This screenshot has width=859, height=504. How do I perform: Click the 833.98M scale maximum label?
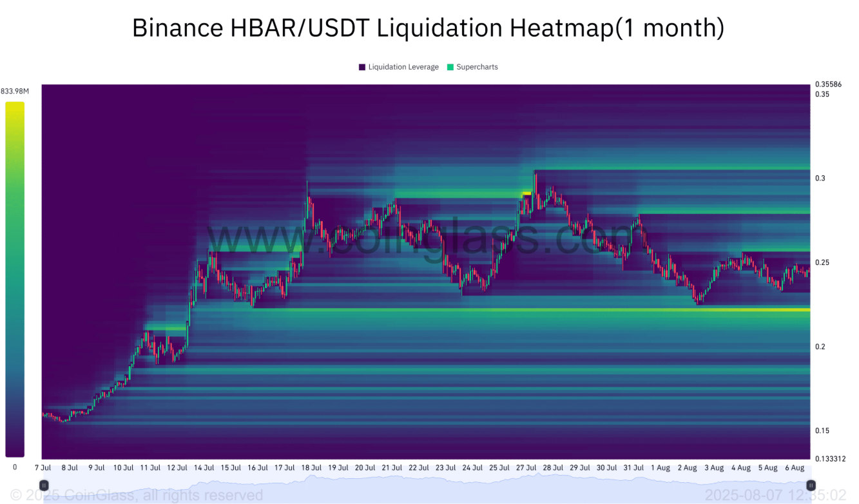(15, 91)
